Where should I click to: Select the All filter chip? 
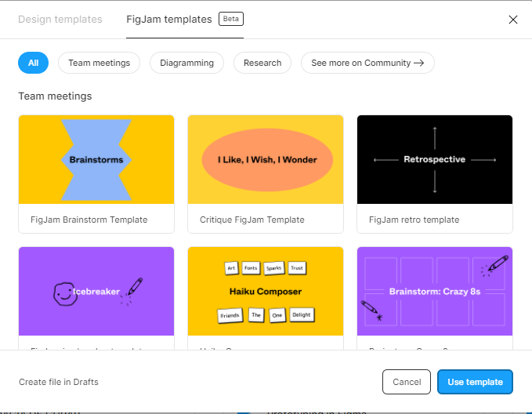tap(34, 63)
